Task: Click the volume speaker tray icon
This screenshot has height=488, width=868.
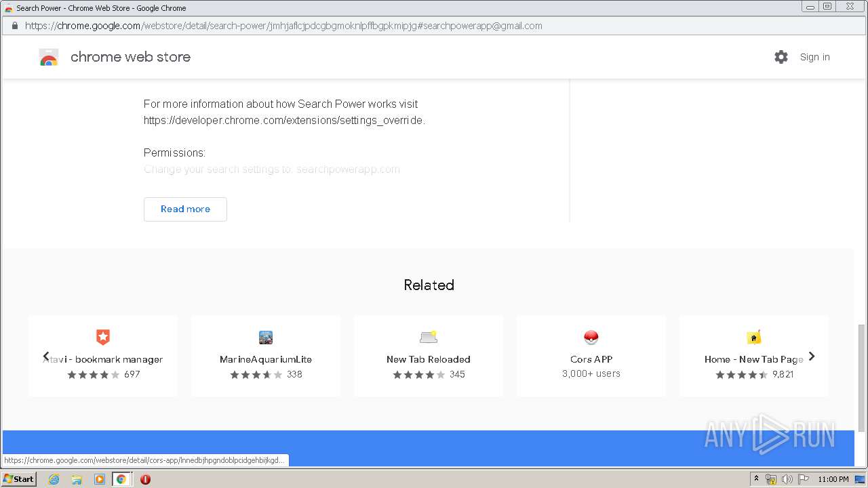Action: point(787,479)
